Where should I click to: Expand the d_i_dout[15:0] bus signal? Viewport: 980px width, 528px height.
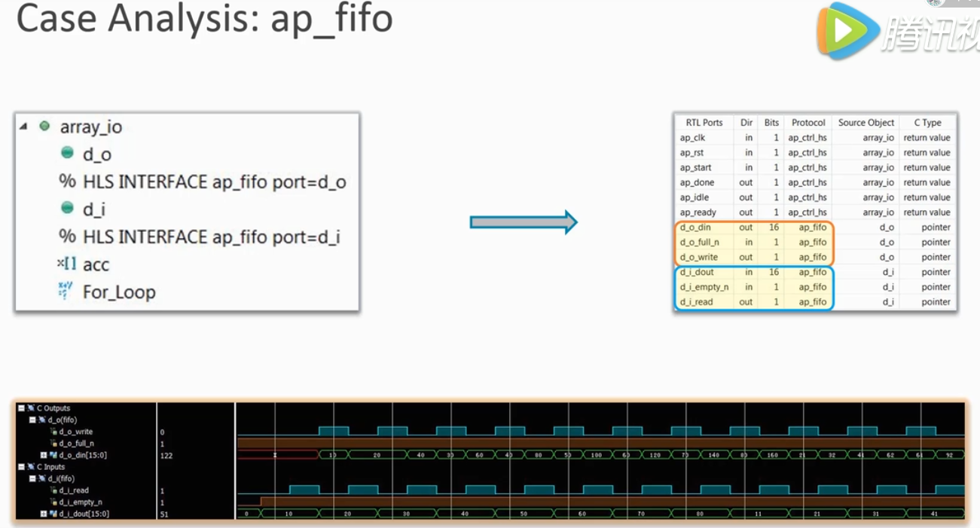[44, 514]
